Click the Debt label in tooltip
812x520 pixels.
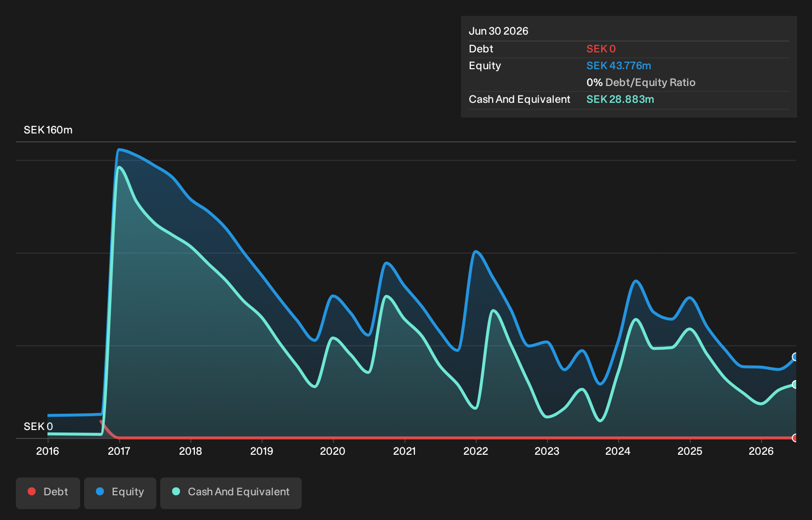pos(481,49)
